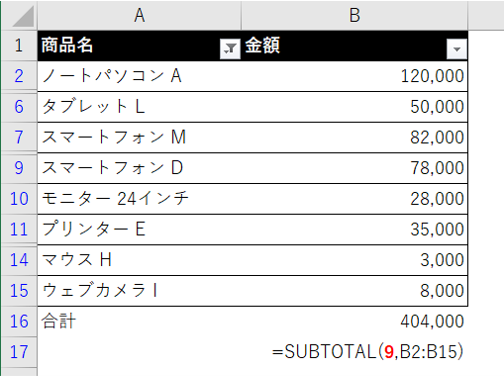Click the 合計 label cell
504x376 pixels.
139,321
